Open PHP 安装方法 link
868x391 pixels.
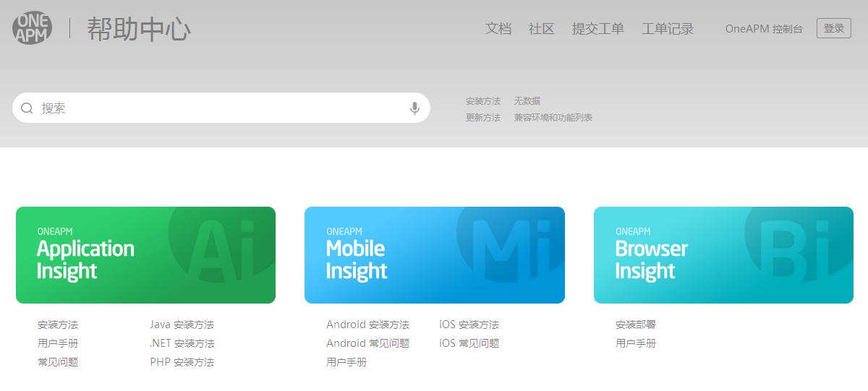point(182,362)
